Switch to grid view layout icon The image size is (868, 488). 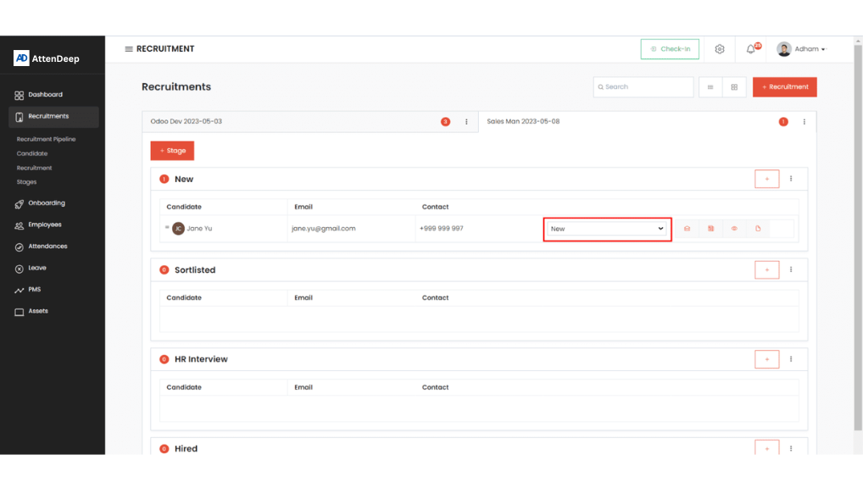tap(734, 87)
